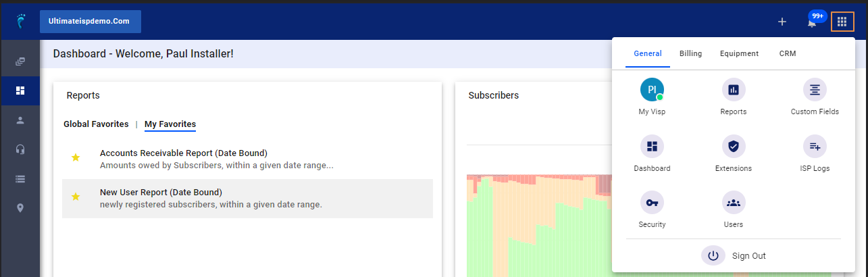
Task: Switch to the CRM tab
Action: coord(788,53)
